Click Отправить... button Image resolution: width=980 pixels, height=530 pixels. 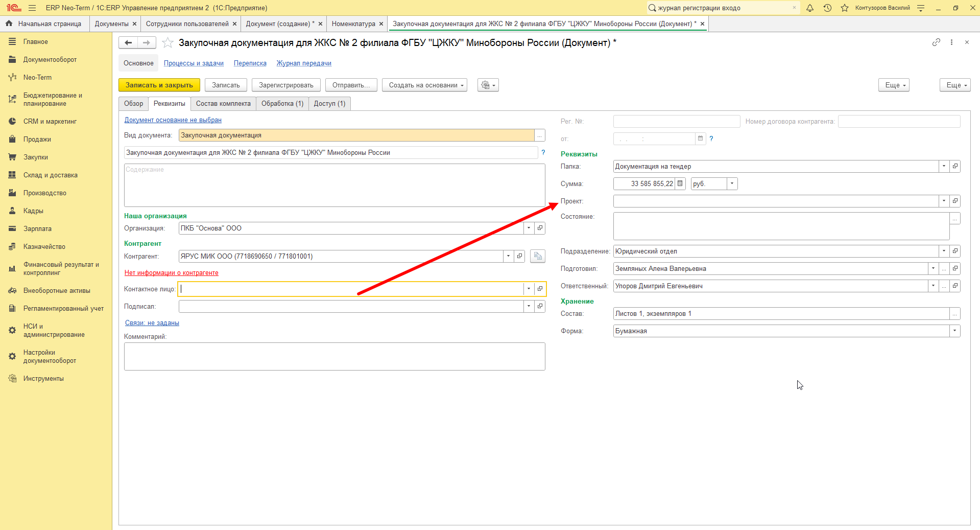351,85
